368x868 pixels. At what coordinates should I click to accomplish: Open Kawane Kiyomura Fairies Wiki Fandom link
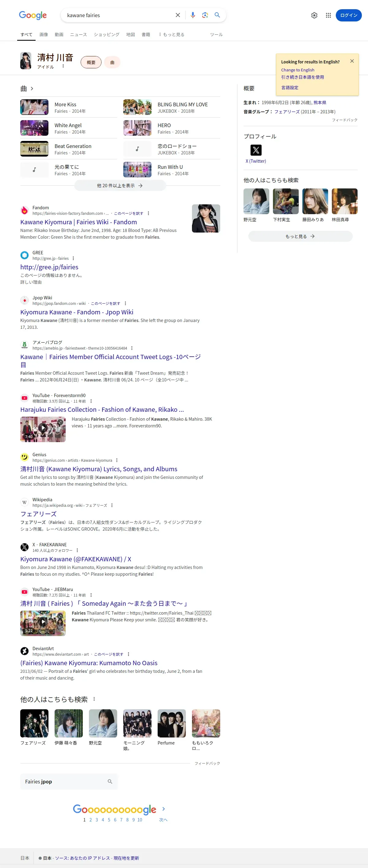tap(79, 222)
